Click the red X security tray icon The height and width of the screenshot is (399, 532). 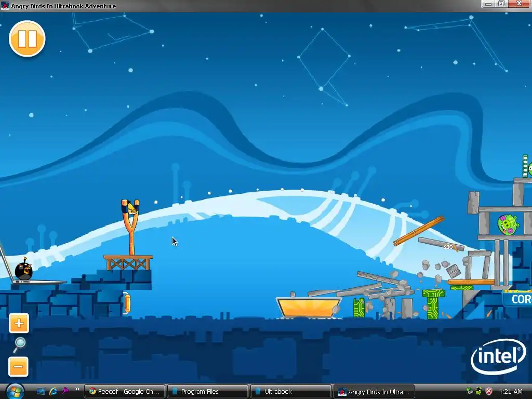(488, 392)
